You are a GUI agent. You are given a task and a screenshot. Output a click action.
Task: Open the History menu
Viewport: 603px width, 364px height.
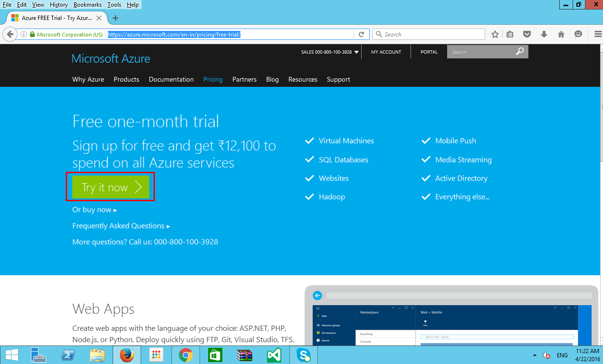[59, 4]
